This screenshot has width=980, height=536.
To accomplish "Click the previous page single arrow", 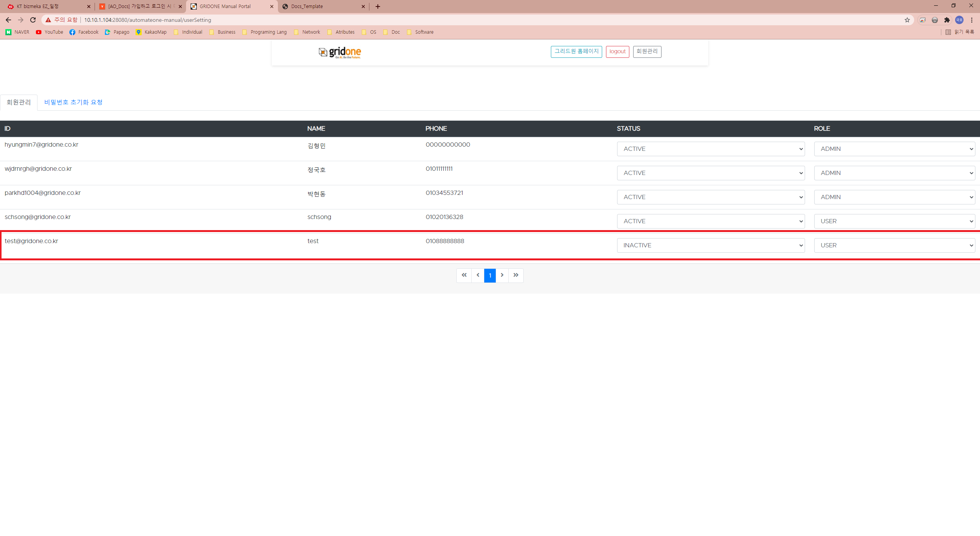I will 478,275.
